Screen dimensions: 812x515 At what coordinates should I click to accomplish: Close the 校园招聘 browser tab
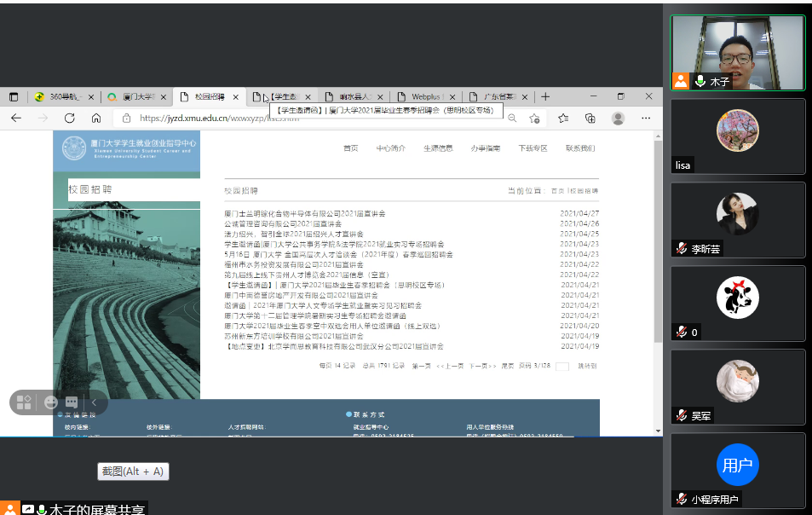[x=235, y=96]
